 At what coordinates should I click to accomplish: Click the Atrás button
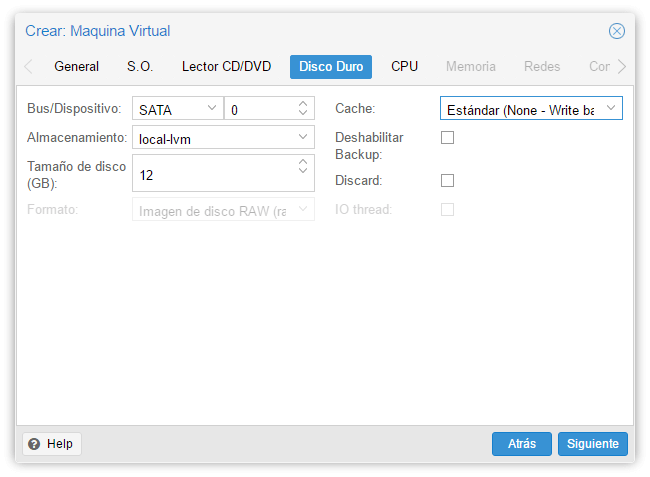point(521,444)
